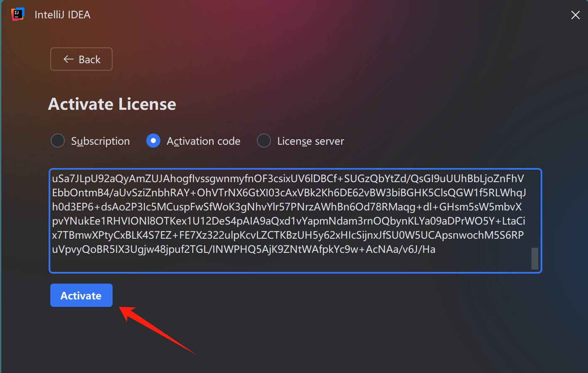Select the Subscription radio button

58,141
